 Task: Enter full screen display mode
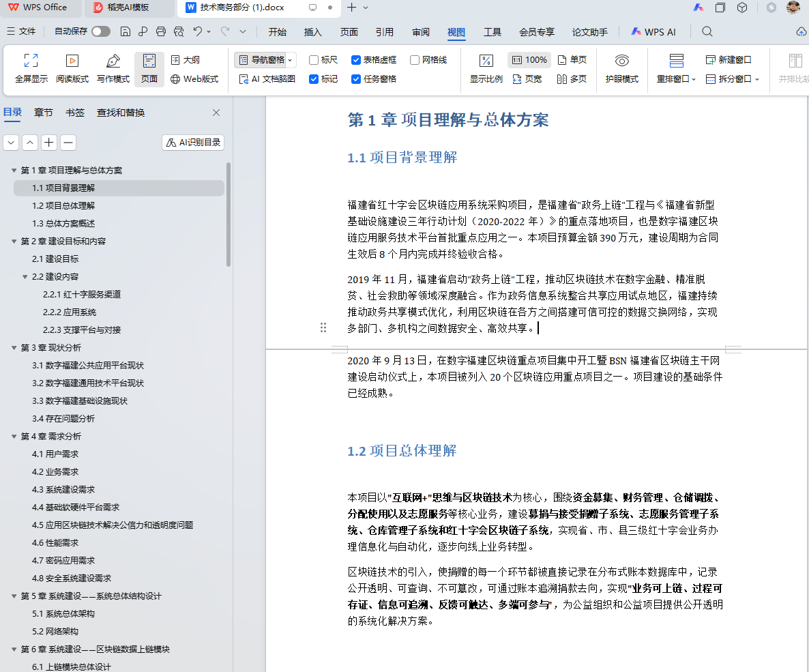pos(31,69)
